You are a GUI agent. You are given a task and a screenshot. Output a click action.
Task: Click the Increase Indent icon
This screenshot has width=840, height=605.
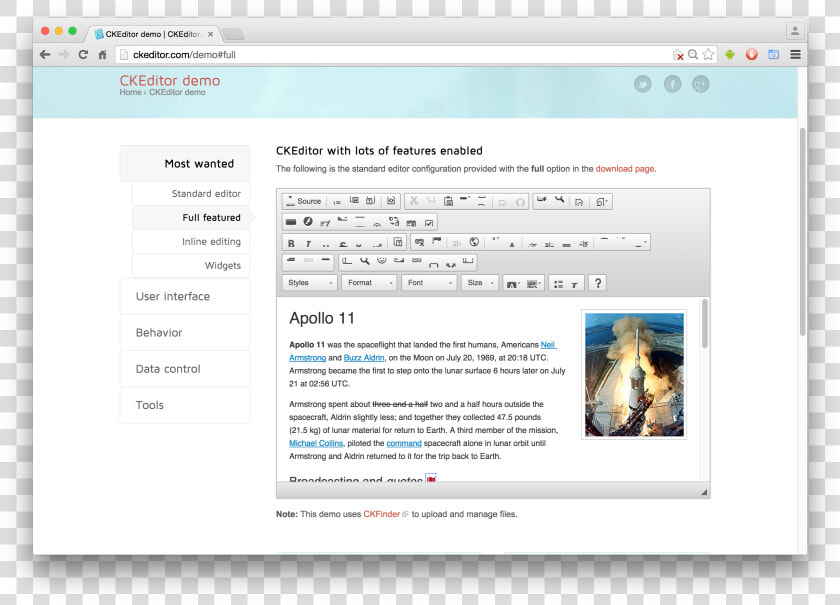click(474, 242)
